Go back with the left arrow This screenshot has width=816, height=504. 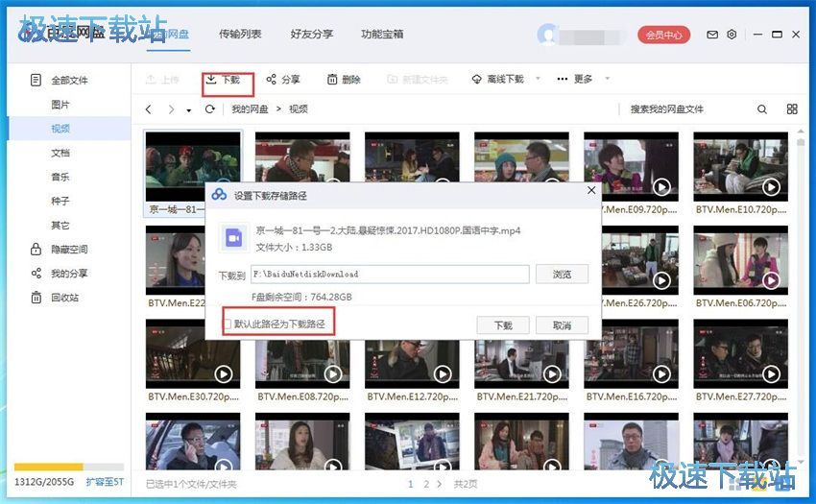pos(149,109)
